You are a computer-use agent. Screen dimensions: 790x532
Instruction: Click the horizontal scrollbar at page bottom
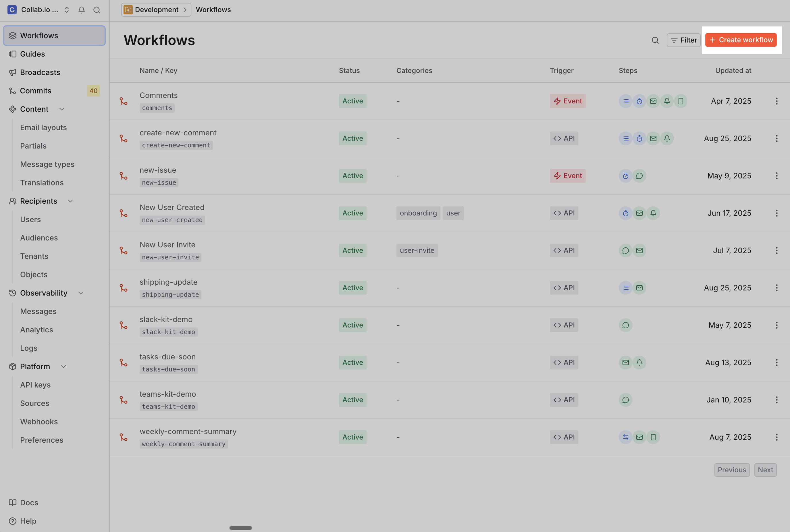coord(240,528)
